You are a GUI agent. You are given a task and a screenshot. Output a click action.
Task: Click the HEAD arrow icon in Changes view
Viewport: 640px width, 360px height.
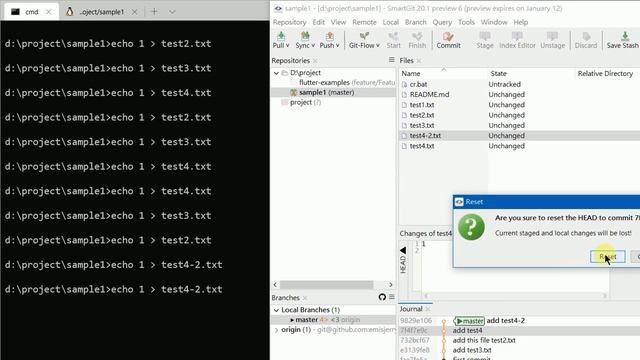(403, 250)
